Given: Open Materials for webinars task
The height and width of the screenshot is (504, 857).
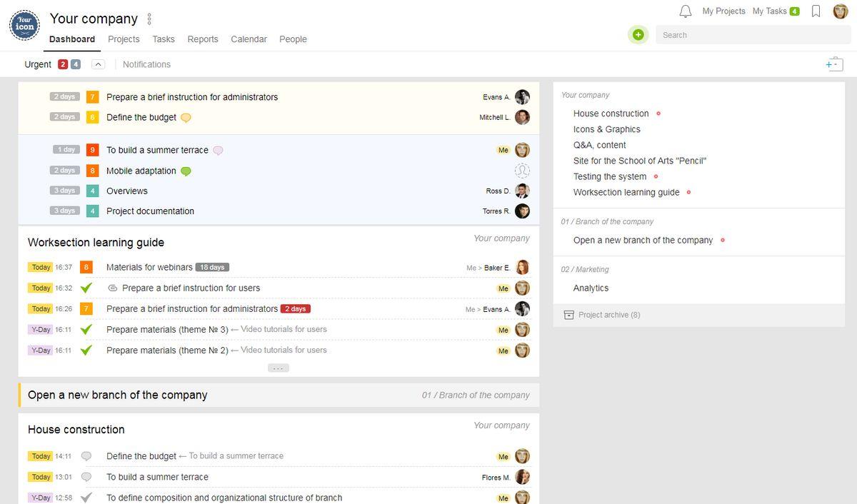Looking at the screenshot, I should pos(149,267).
